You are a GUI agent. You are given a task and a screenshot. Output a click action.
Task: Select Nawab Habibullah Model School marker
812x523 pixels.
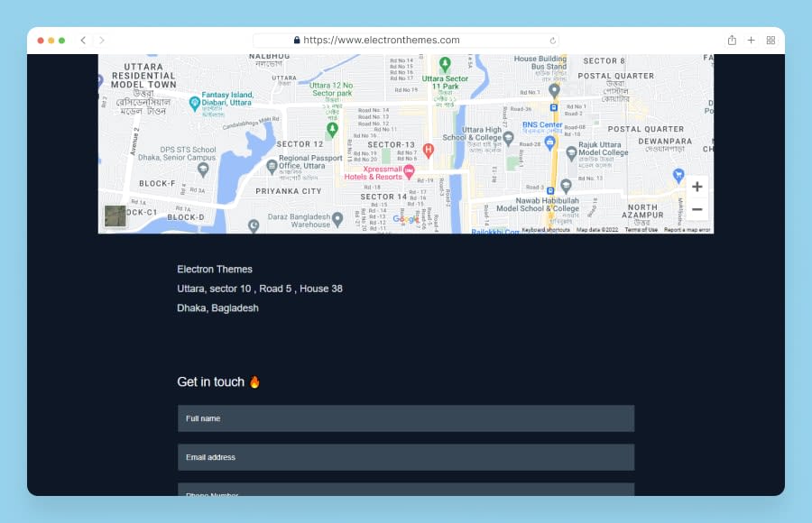566,186
